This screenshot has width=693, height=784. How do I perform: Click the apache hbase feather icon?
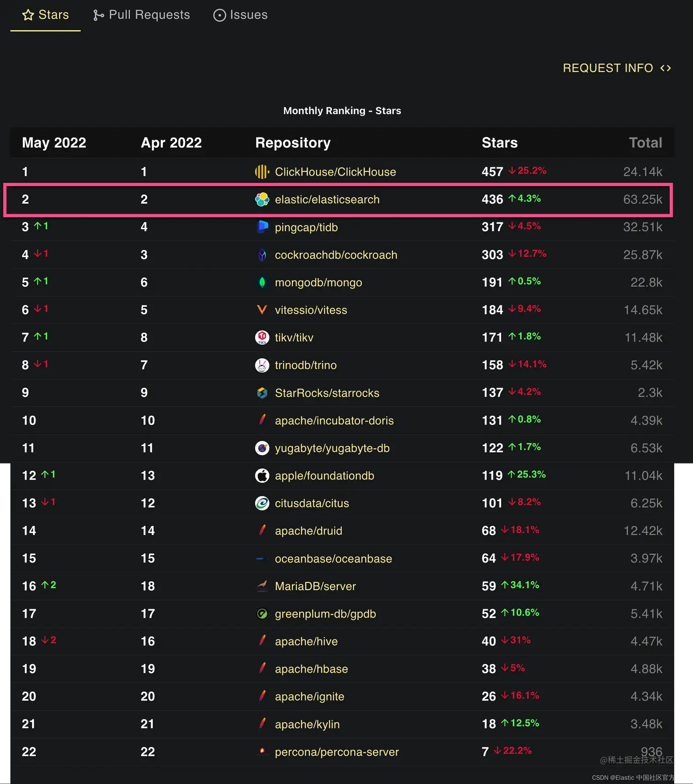[x=262, y=668]
